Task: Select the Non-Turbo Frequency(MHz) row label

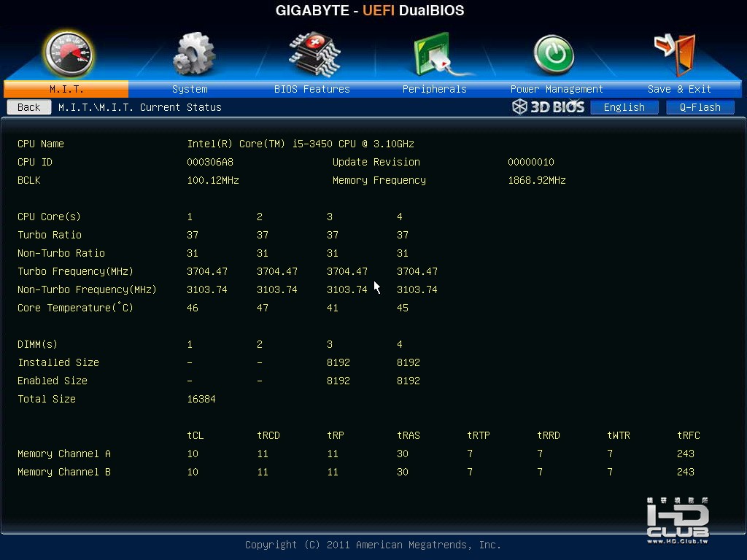Action: [87, 289]
